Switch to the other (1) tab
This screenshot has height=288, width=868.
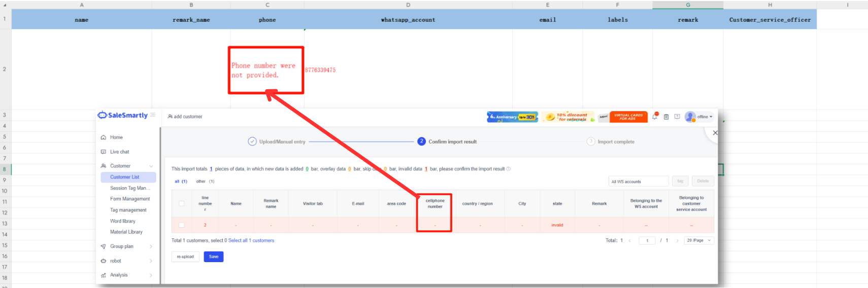[x=205, y=182]
